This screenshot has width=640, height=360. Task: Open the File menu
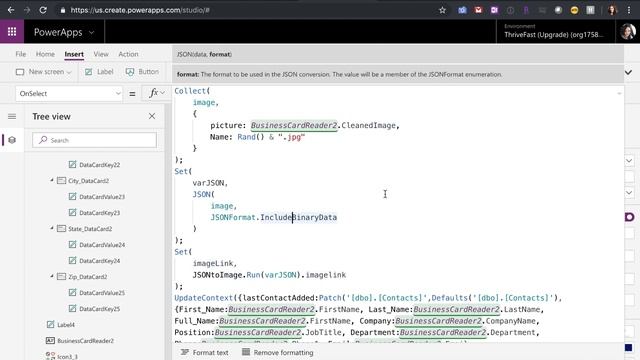point(21,54)
